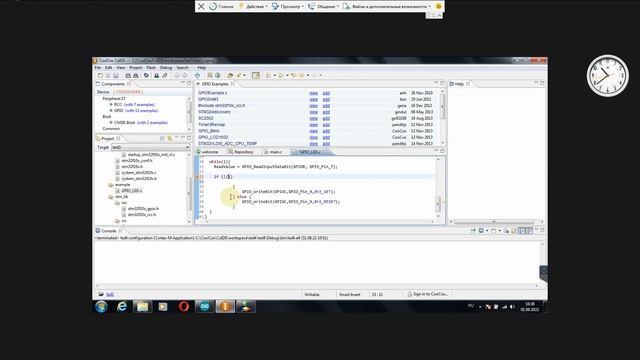Open the Target configuration combo box
Screen dimensions: 640x360
click(151, 147)
